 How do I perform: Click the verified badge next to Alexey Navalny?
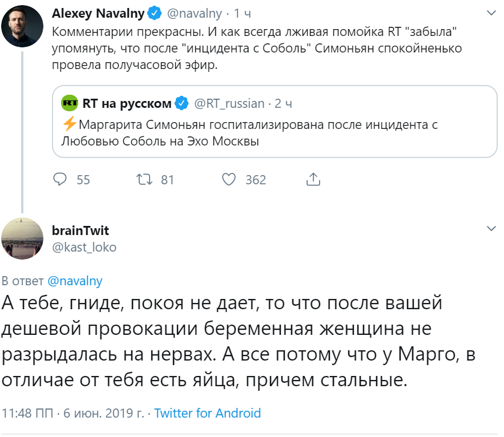pos(155,13)
